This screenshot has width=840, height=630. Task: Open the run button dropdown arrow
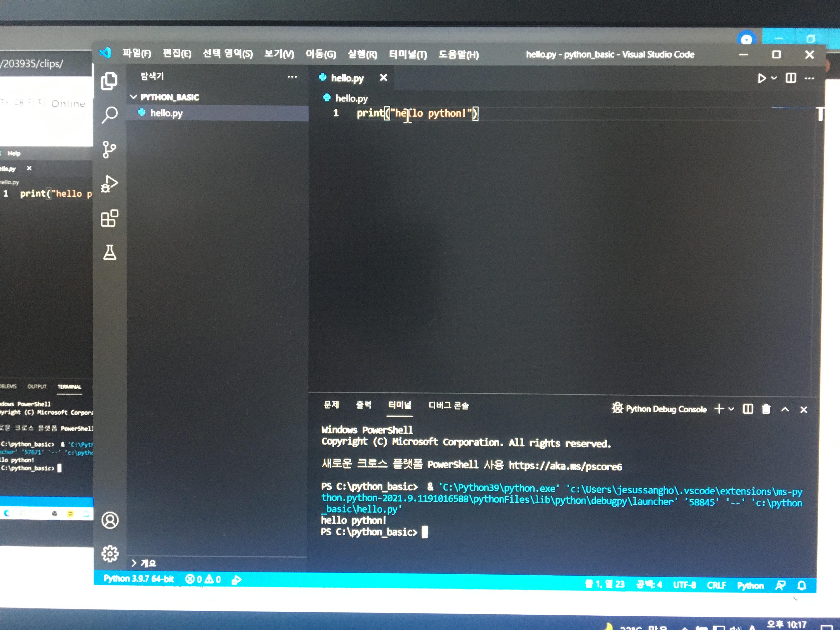[x=774, y=78]
